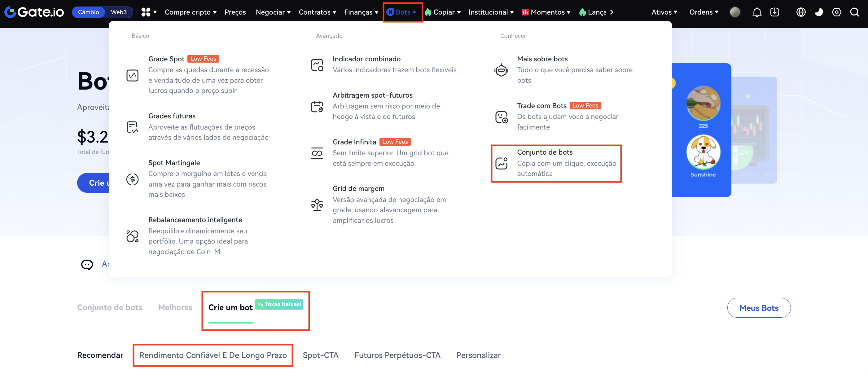Click the Spot Martingale dollar icon
Viewport: 868px width, 375px height.
pos(132,179)
